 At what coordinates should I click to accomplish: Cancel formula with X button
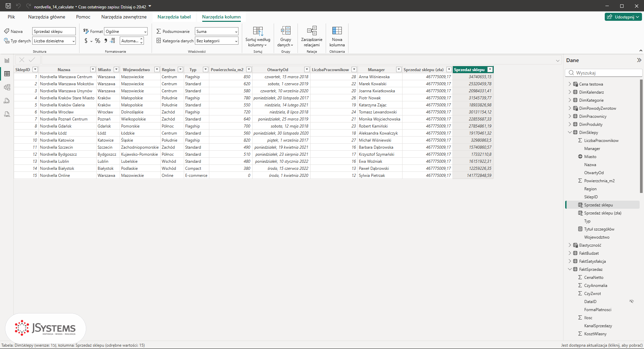22,60
